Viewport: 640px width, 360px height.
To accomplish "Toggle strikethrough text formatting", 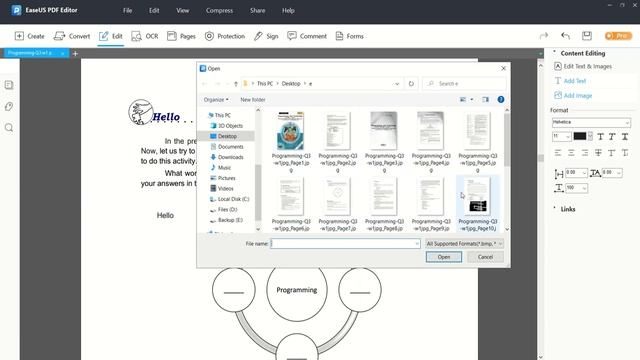I will pyautogui.click(x=598, y=153).
